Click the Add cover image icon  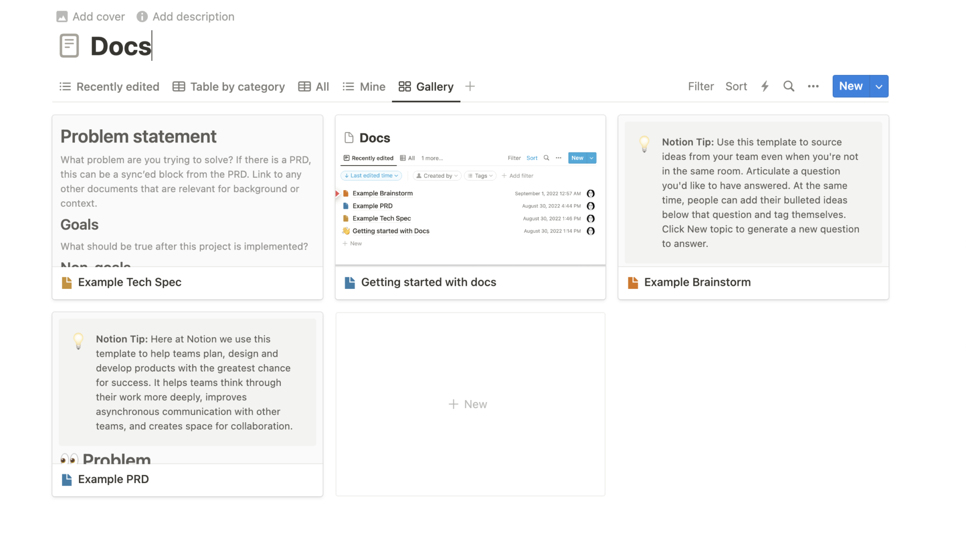(62, 17)
